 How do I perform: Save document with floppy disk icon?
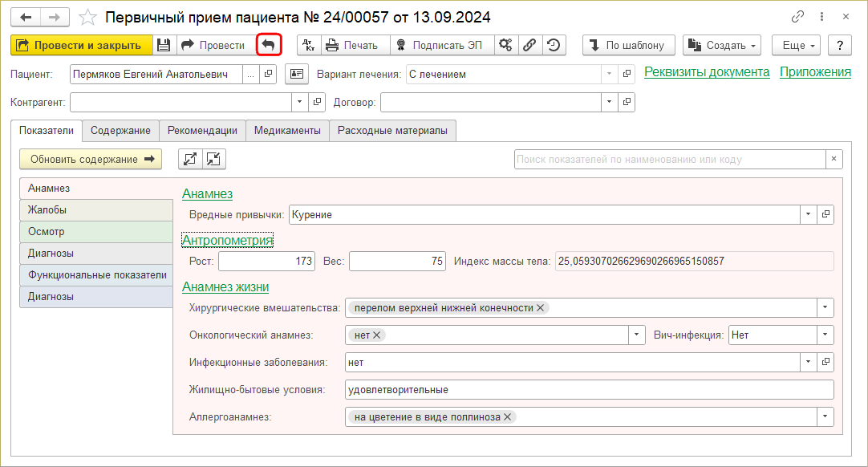pos(164,45)
